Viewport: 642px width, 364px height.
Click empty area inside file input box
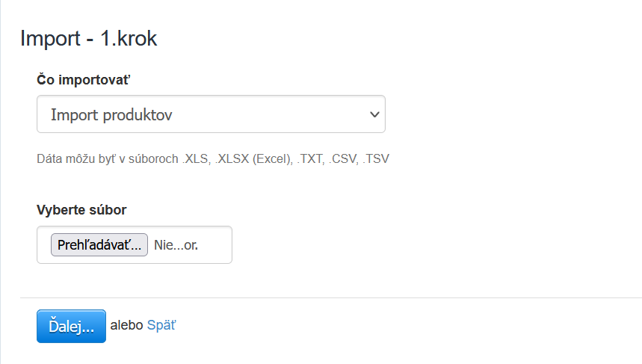coord(218,245)
